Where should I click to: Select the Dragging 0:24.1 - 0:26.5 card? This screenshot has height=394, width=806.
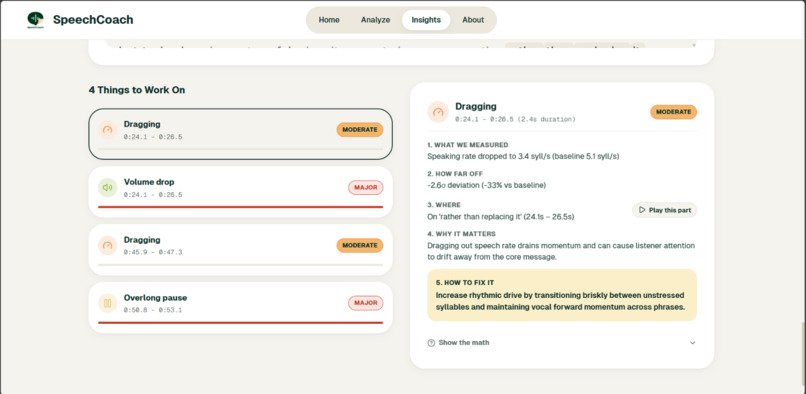pos(241,134)
